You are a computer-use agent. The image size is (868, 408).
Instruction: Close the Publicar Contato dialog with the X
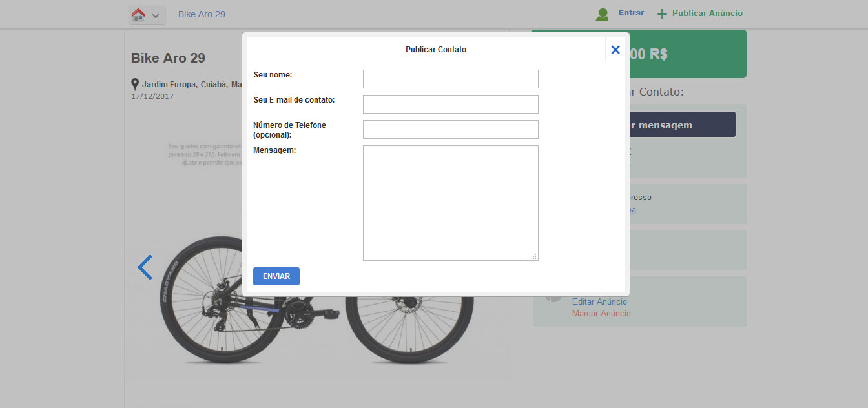[x=615, y=50]
